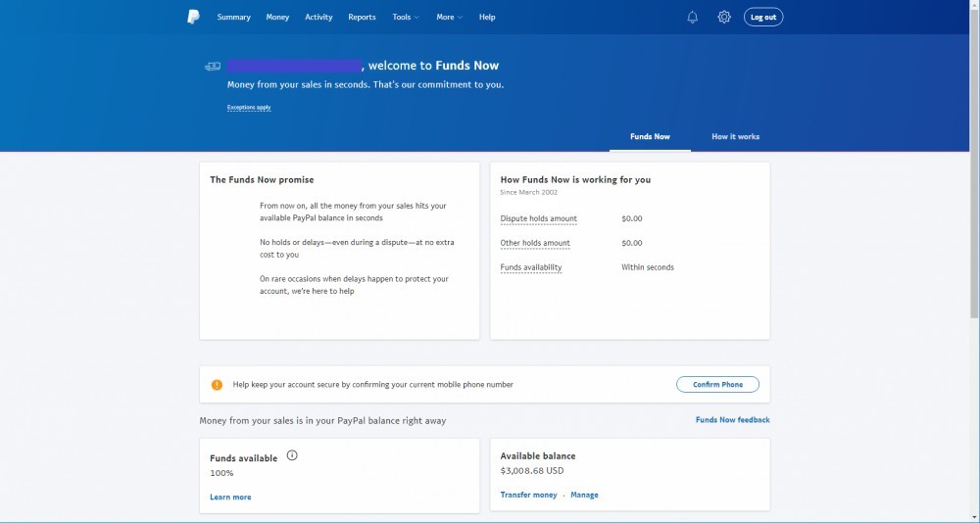The height and width of the screenshot is (523, 980).
Task: Open the Funds Now feedback link
Action: [x=732, y=420]
